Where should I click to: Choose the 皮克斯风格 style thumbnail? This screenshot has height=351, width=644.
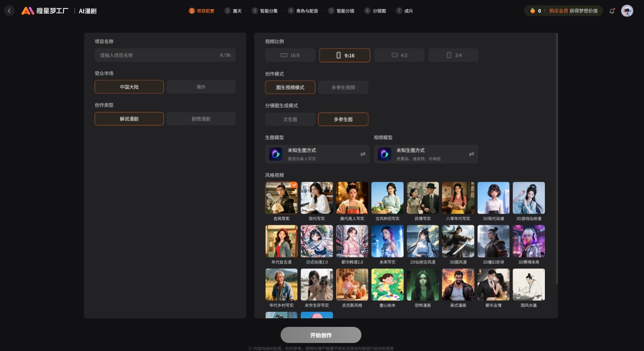(352, 285)
